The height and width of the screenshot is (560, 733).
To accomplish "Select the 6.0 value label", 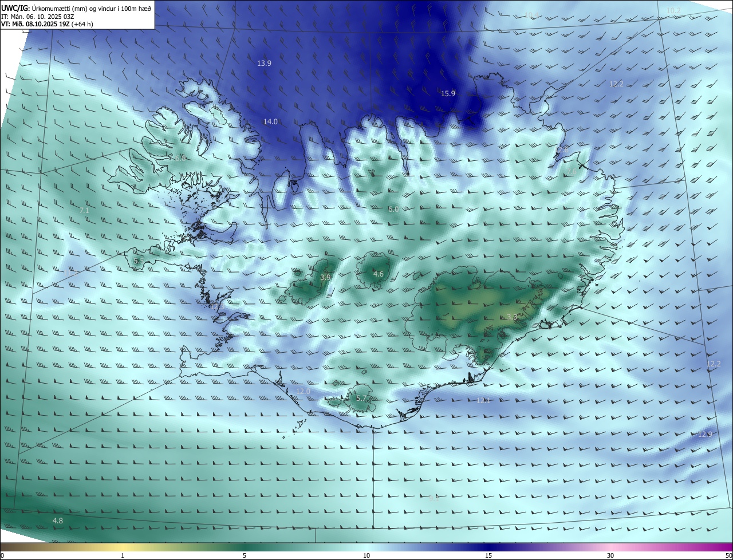I will 393,210.
